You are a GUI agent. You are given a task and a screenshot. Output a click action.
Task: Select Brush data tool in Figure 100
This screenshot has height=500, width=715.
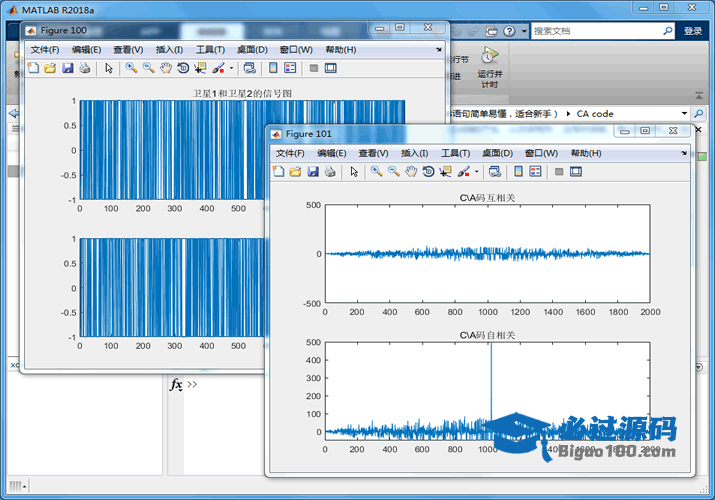[x=217, y=68]
